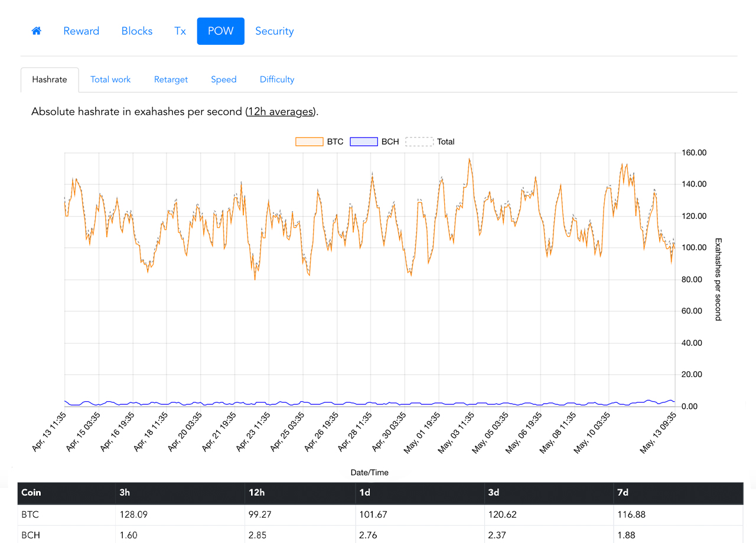The image size is (756, 543).
Task: Click the underlined 12h averages text
Action: pos(281,112)
